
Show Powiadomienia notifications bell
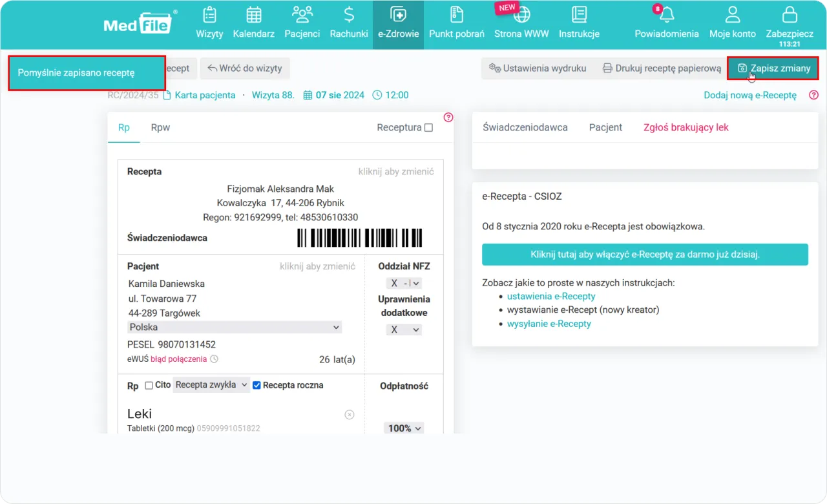pyautogui.click(x=667, y=23)
